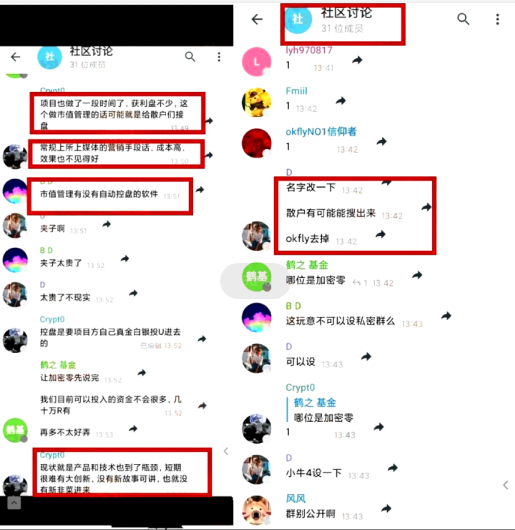The image size is (515, 530).
Task: Tap the up-arrow button at bottom left
Action: pyautogui.click(x=14, y=503)
